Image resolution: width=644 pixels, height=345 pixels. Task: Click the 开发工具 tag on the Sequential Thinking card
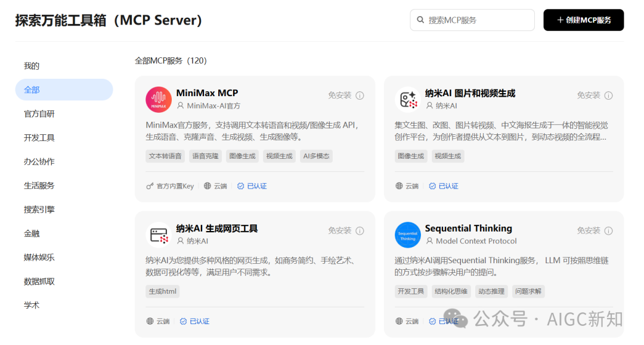(x=411, y=291)
